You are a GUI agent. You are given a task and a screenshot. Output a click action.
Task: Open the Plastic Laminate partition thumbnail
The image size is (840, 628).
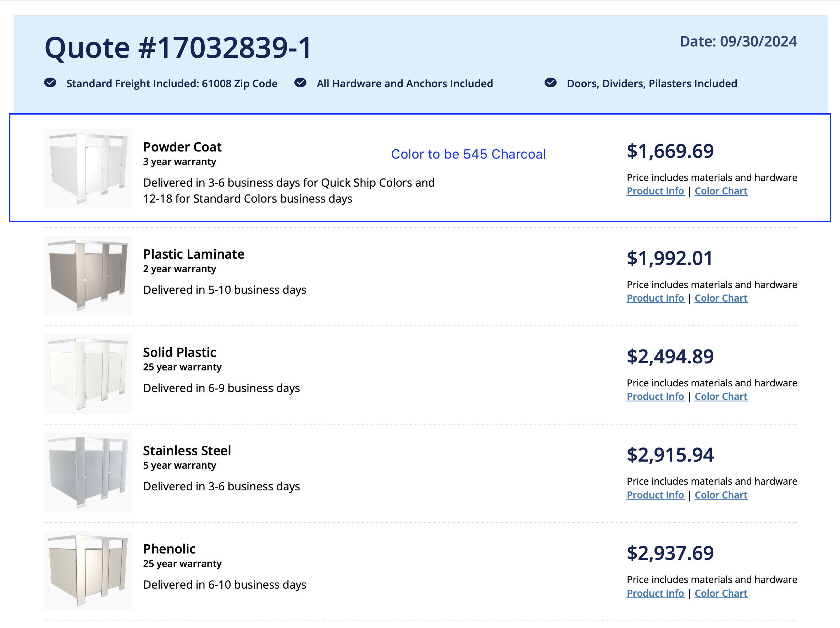[x=88, y=275]
